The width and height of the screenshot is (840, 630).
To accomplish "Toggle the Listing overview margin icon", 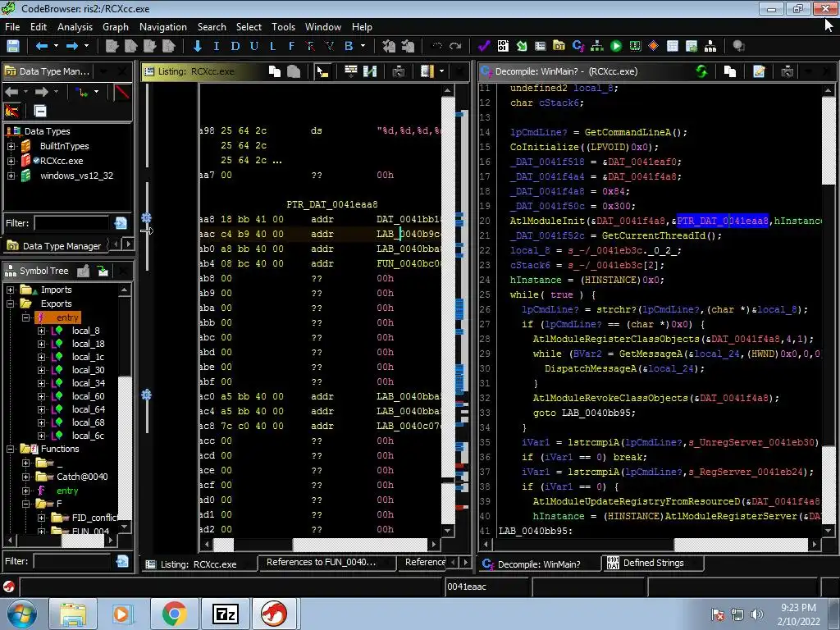I will point(427,71).
